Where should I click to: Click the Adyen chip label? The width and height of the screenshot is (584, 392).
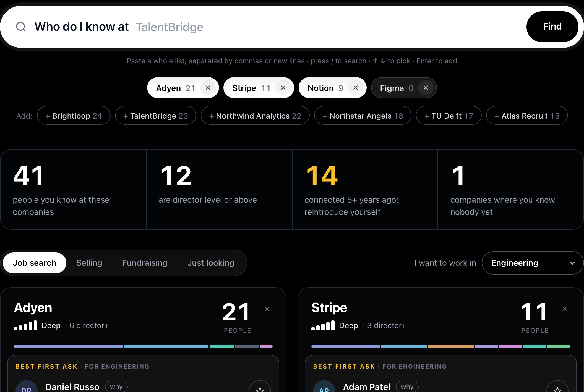point(168,88)
